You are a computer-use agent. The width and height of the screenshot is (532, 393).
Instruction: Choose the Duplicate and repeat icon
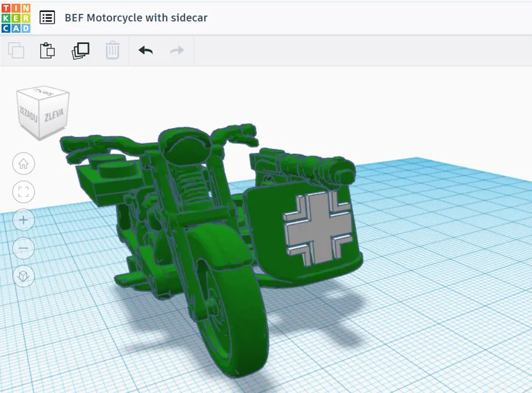(80, 50)
